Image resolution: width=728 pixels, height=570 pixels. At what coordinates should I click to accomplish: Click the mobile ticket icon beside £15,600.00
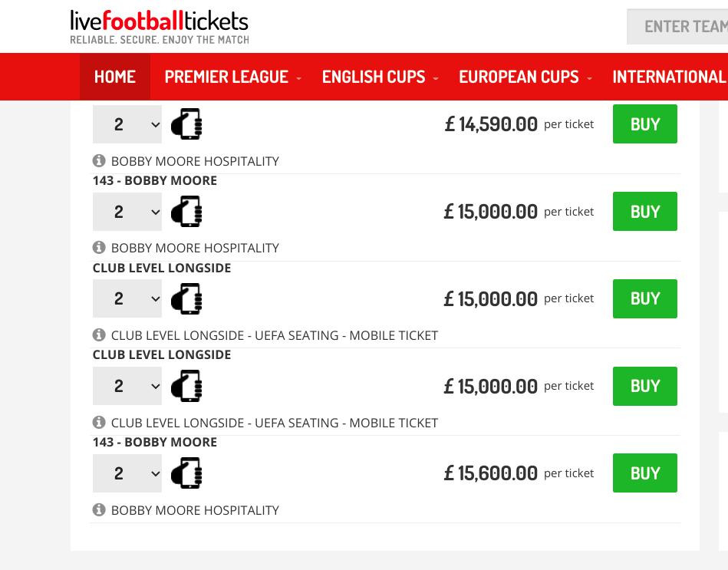pyautogui.click(x=186, y=473)
